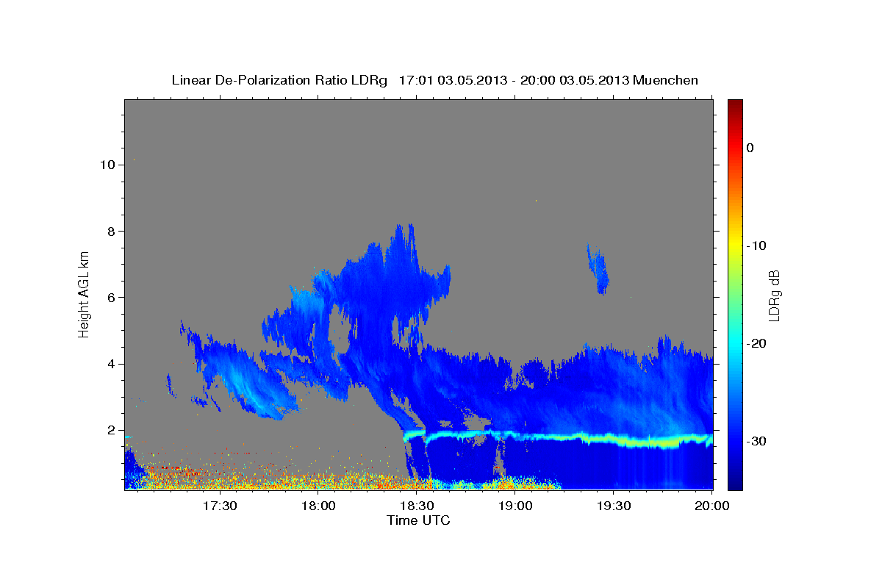882x588 pixels.
Task: Click the isolated small cloud near 7 km
Action: (598, 270)
